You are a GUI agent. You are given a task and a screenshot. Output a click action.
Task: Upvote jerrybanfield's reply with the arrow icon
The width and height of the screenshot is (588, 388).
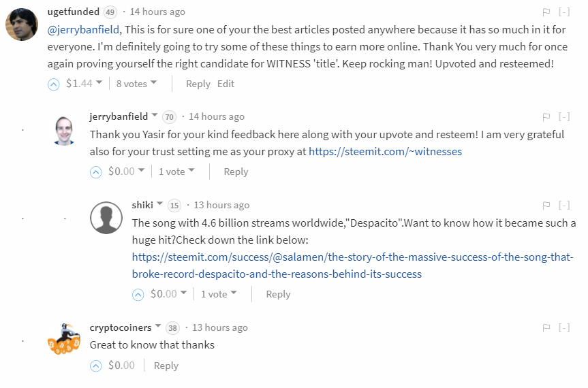[x=96, y=172]
